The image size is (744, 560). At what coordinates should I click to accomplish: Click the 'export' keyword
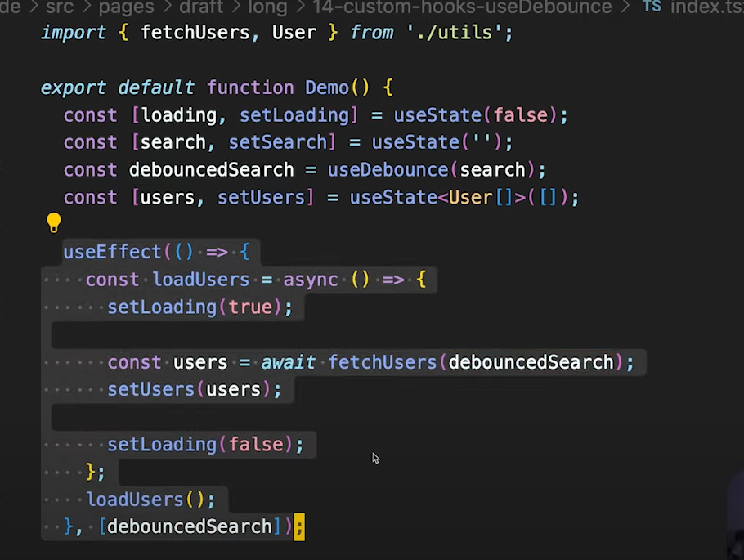click(x=74, y=87)
